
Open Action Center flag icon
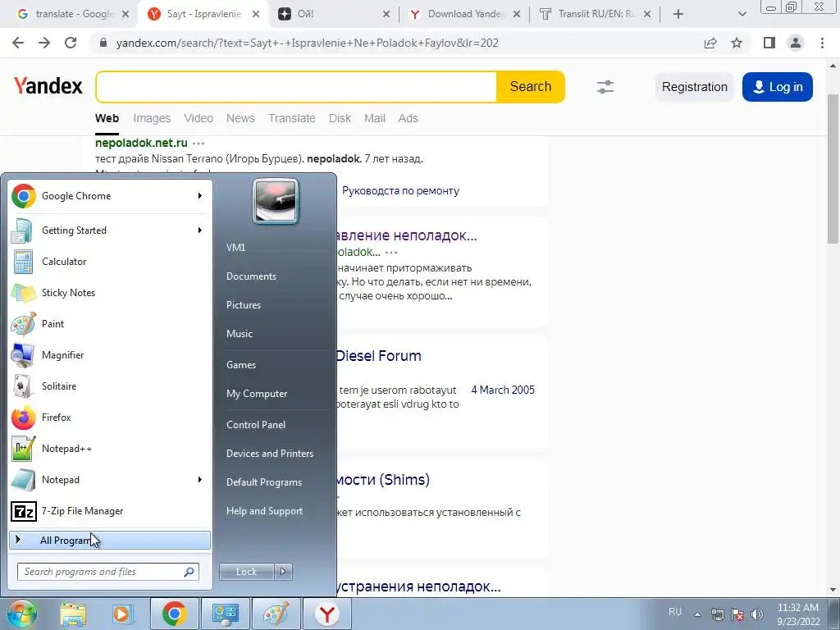[x=737, y=614]
